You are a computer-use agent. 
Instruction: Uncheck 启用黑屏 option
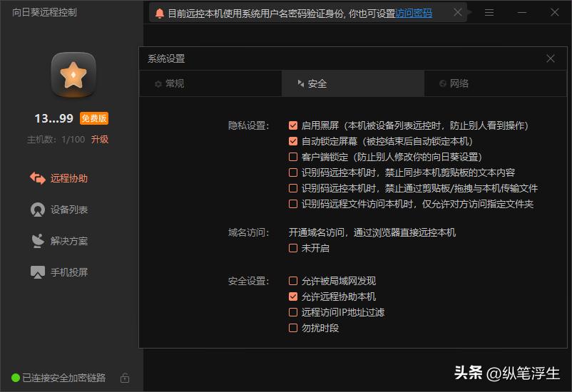coord(293,125)
